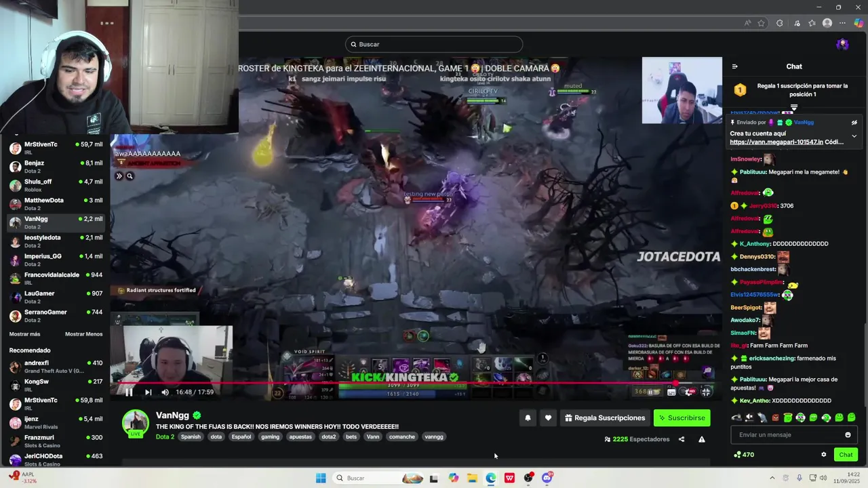Expand pinned message chevron
Screen dimensions: 868x488
854,136
